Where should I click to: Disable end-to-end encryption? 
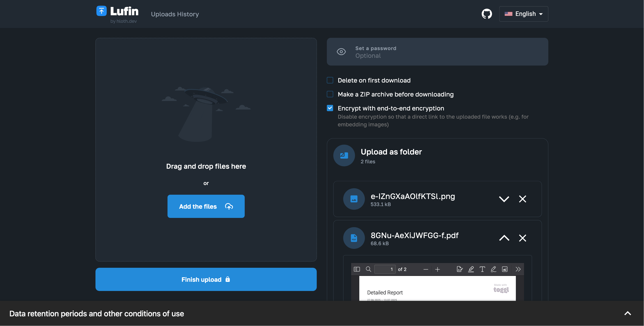[330, 108]
